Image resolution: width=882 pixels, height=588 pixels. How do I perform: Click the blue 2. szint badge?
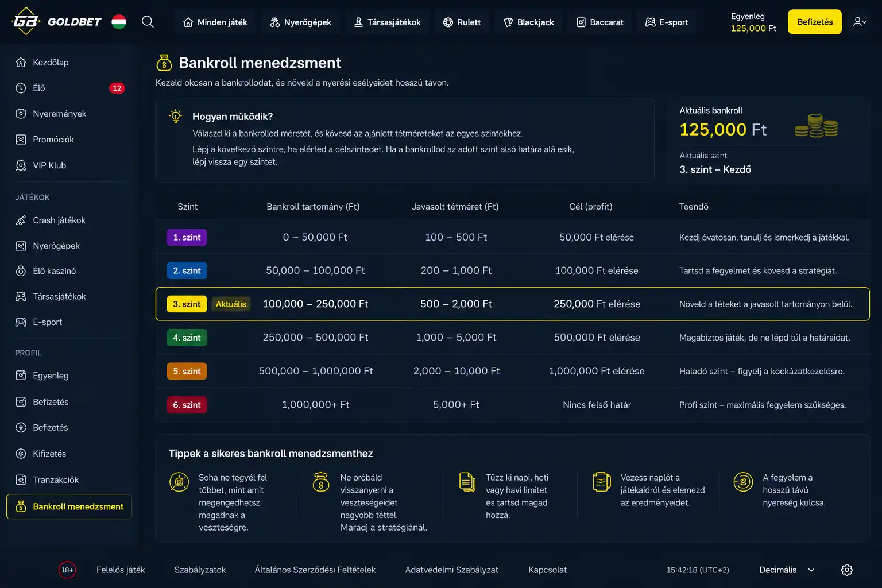coord(187,270)
